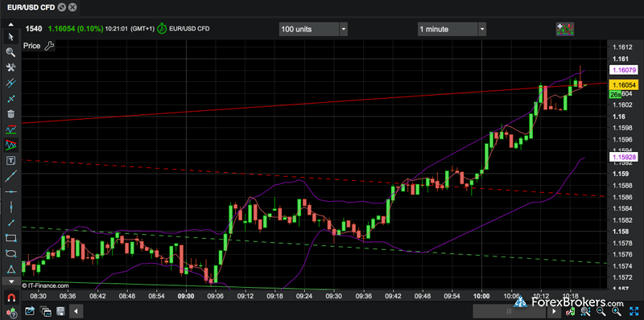Move chart back with the left arrow button

pyautogui.click(x=76, y=310)
